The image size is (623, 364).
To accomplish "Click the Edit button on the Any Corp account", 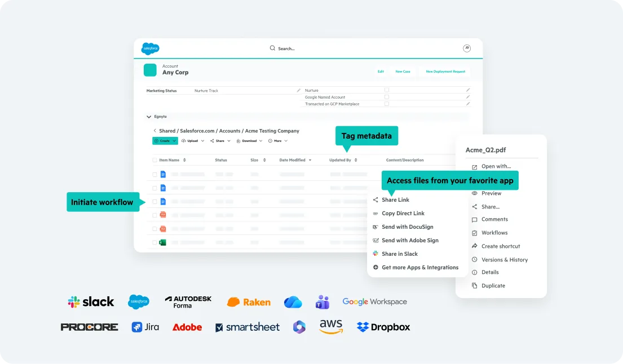I will pos(381,72).
